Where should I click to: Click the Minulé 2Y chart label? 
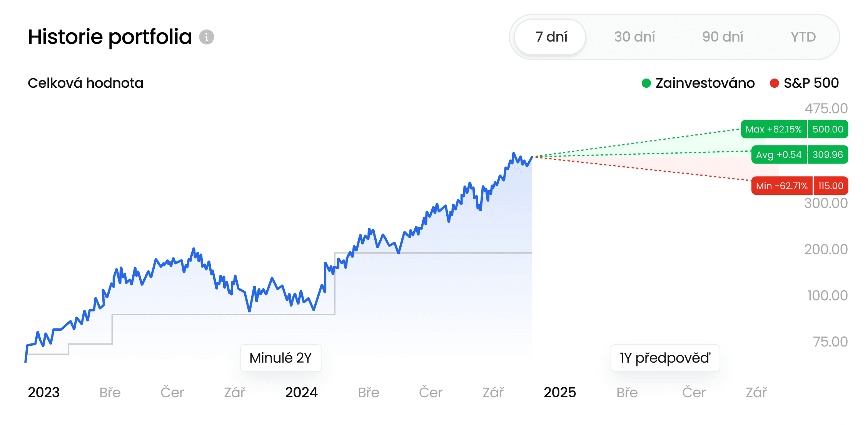280,358
